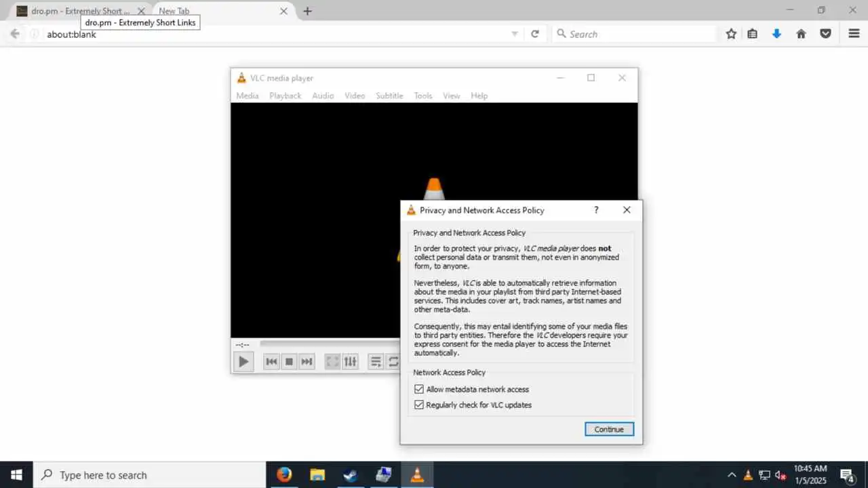Uncheck Allow metadata network access
The image size is (868, 488).
(419, 389)
